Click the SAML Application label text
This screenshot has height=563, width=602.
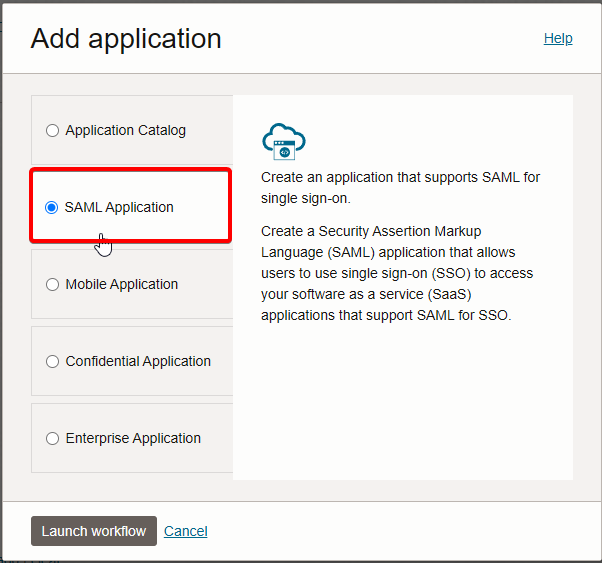(x=119, y=207)
